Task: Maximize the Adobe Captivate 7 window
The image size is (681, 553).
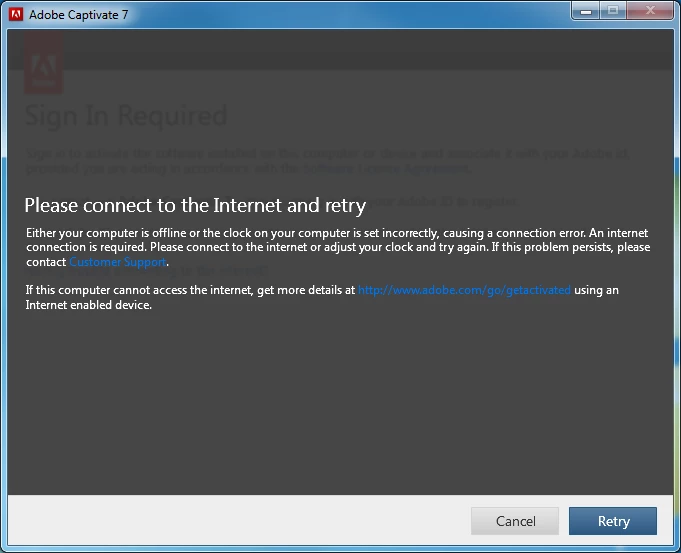Action: pyautogui.click(x=613, y=11)
